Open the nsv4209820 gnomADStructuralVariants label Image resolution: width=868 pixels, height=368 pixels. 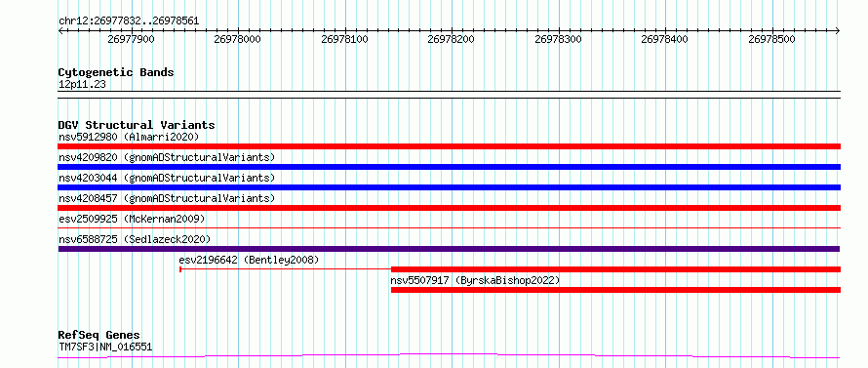tap(167, 157)
